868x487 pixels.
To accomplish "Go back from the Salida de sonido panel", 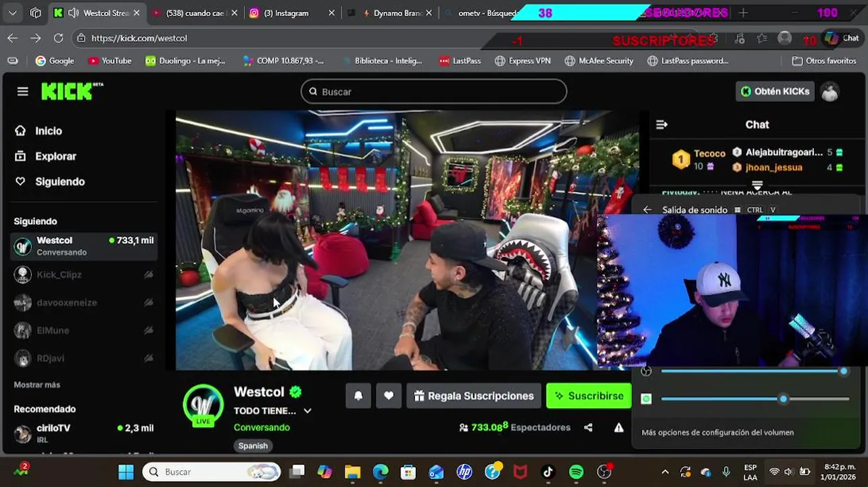I will point(647,210).
